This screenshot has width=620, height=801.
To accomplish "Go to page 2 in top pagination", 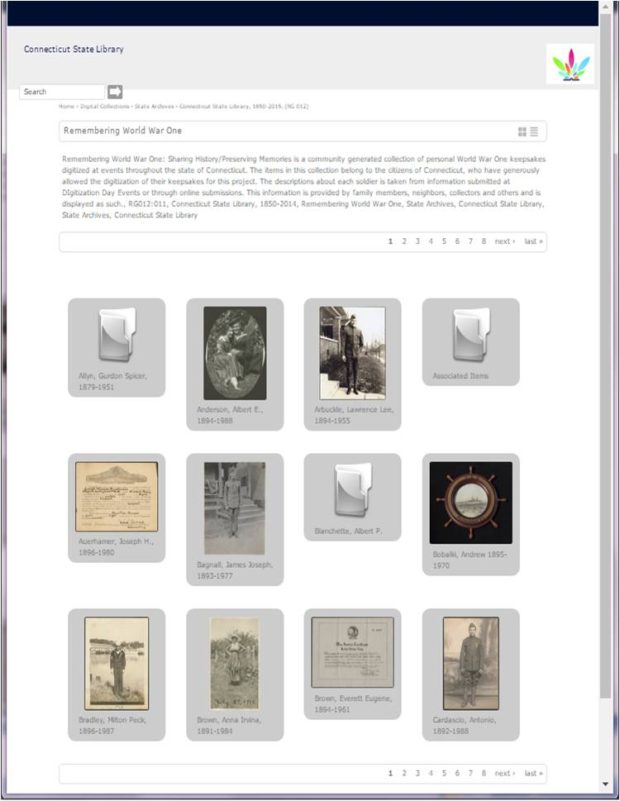I will tap(404, 241).
